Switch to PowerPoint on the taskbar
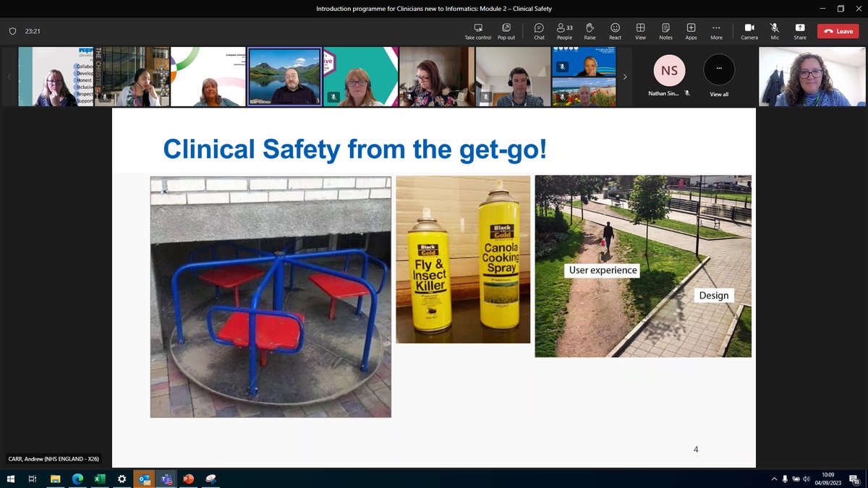868x488 pixels. click(x=188, y=479)
